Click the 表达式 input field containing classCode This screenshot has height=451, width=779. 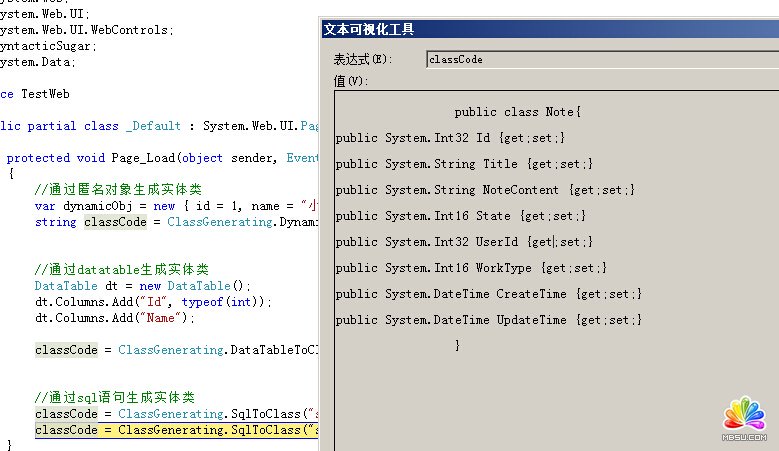[600, 60]
